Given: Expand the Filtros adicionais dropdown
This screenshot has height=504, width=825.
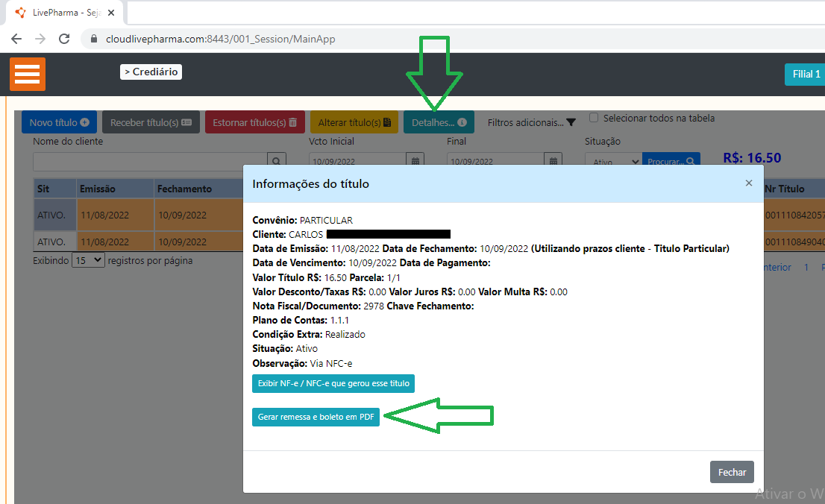Looking at the screenshot, I should point(531,122).
